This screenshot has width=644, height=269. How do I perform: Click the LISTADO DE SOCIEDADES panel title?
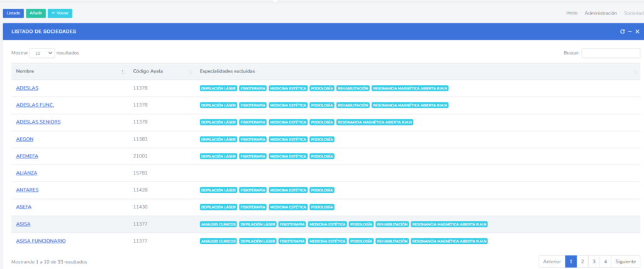pos(43,31)
